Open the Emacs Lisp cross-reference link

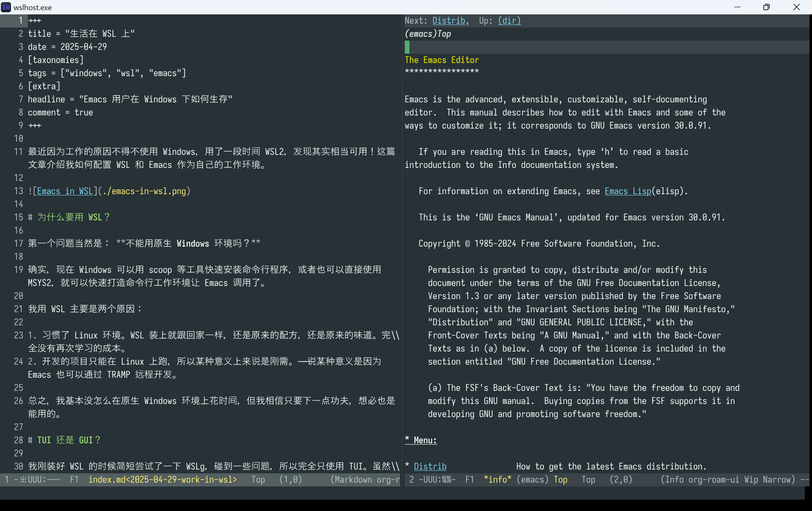coord(628,191)
